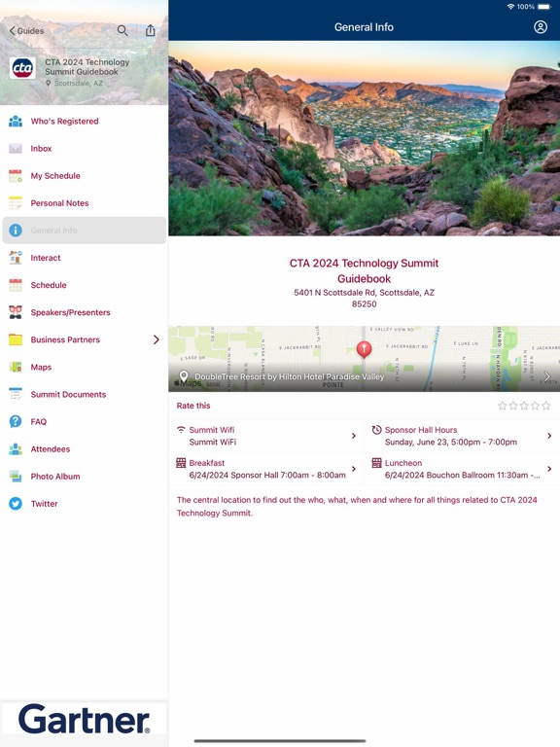Click the Sponsor Hall Hours clock icon
The height and width of the screenshot is (747, 560).
[x=376, y=430]
